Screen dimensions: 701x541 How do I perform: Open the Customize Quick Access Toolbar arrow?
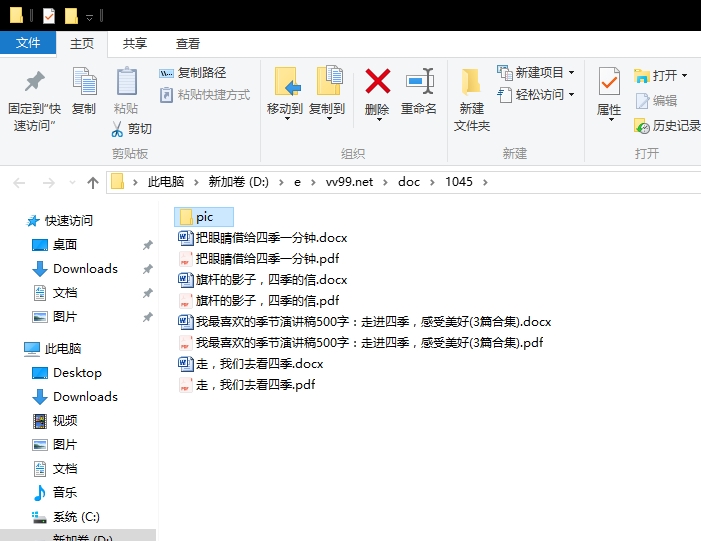(89, 17)
